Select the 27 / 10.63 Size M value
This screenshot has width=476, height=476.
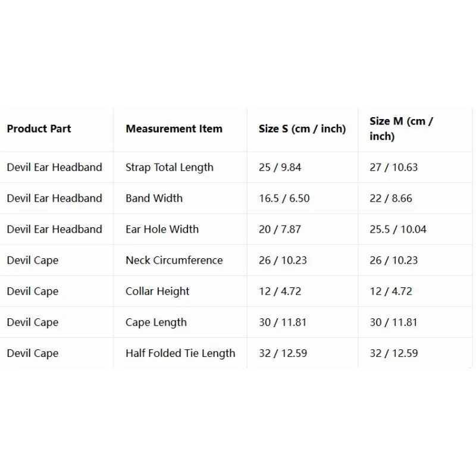tap(394, 167)
